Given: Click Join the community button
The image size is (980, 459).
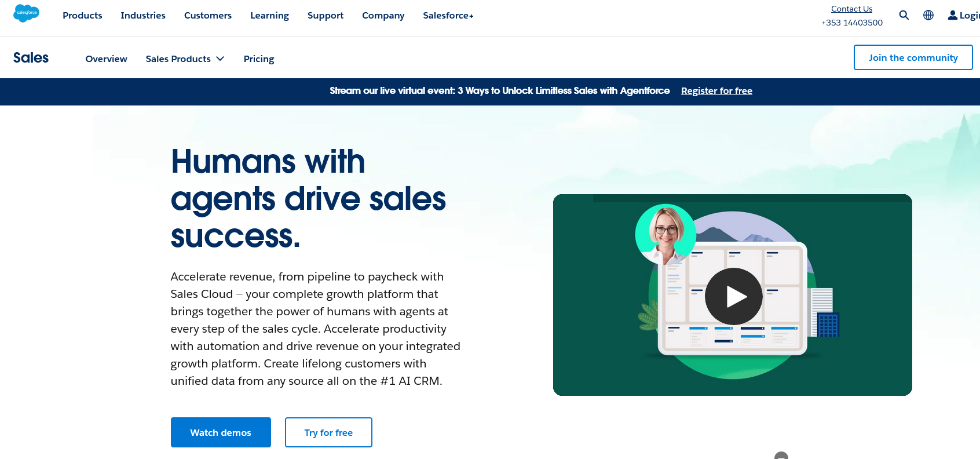Looking at the screenshot, I should click(x=913, y=57).
